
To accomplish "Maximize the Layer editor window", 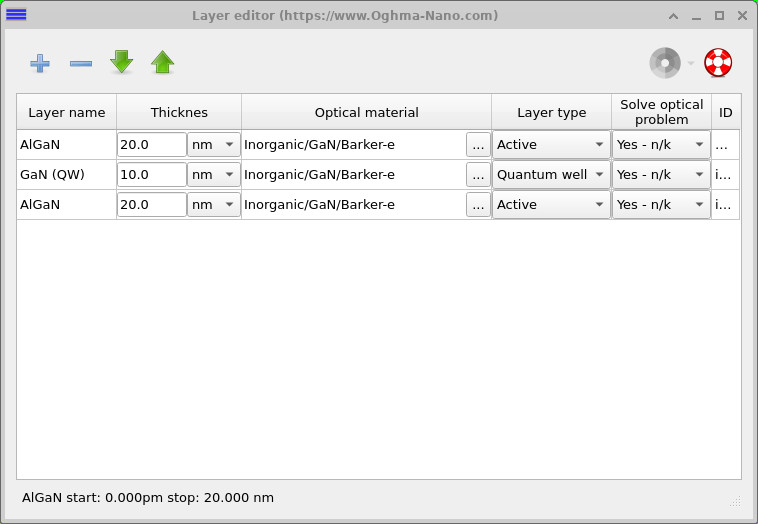I will pyautogui.click(x=719, y=15).
